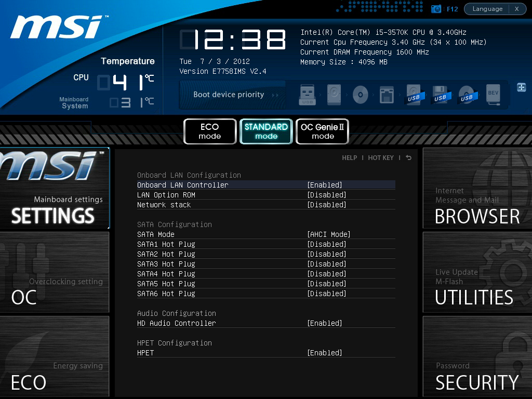
Task: Change SATA Mode AHCI Mode value
Action: 328,234
